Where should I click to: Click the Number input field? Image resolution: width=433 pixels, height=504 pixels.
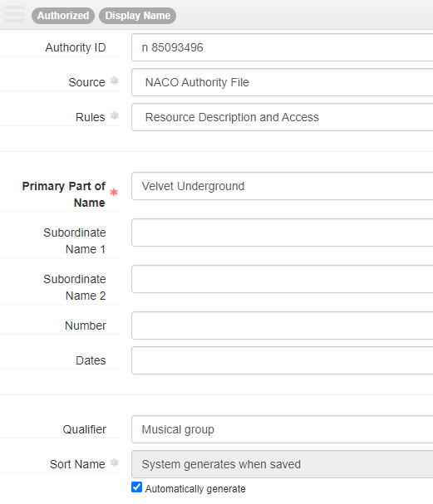[x=282, y=325]
